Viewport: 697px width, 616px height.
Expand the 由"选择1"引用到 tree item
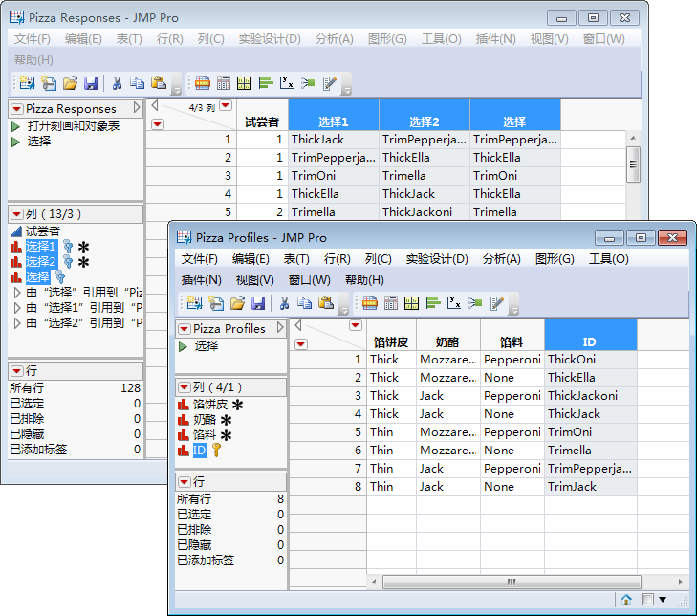click(17, 307)
